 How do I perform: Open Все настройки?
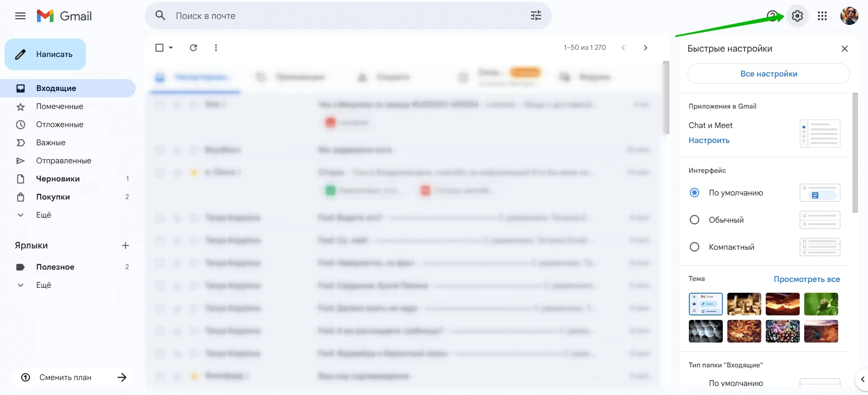point(769,74)
